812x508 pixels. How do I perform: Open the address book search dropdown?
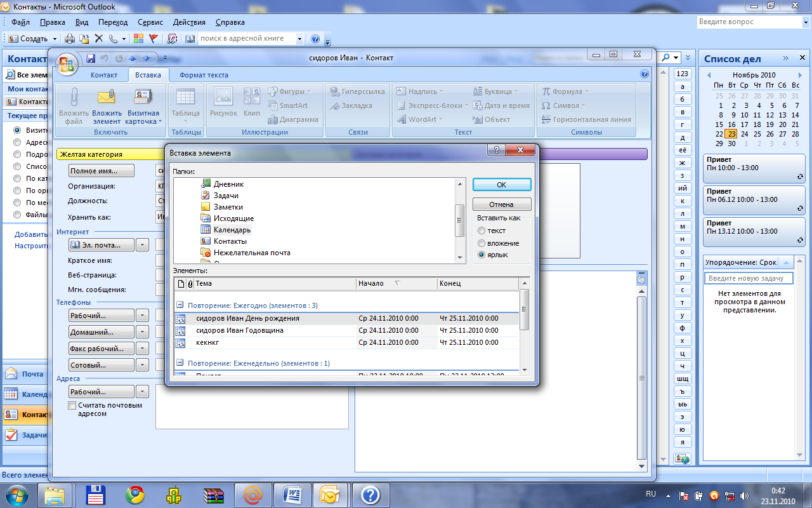pyautogui.click(x=299, y=39)
